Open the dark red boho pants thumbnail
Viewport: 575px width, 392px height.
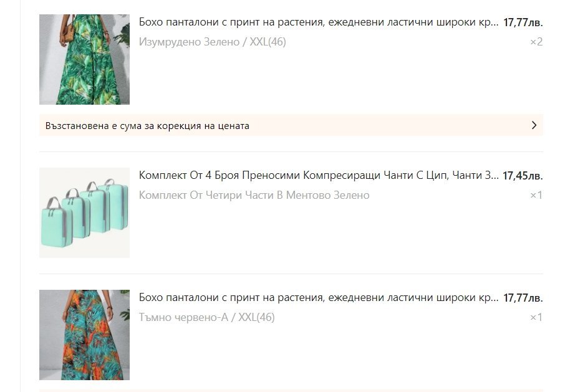[x=84, y=335]
